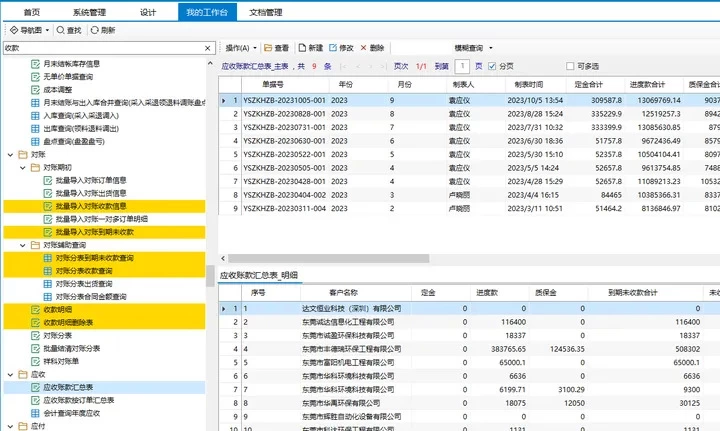
Task: Collapse the 对账辅助查询 tree folder
Action: pos(23,244)
